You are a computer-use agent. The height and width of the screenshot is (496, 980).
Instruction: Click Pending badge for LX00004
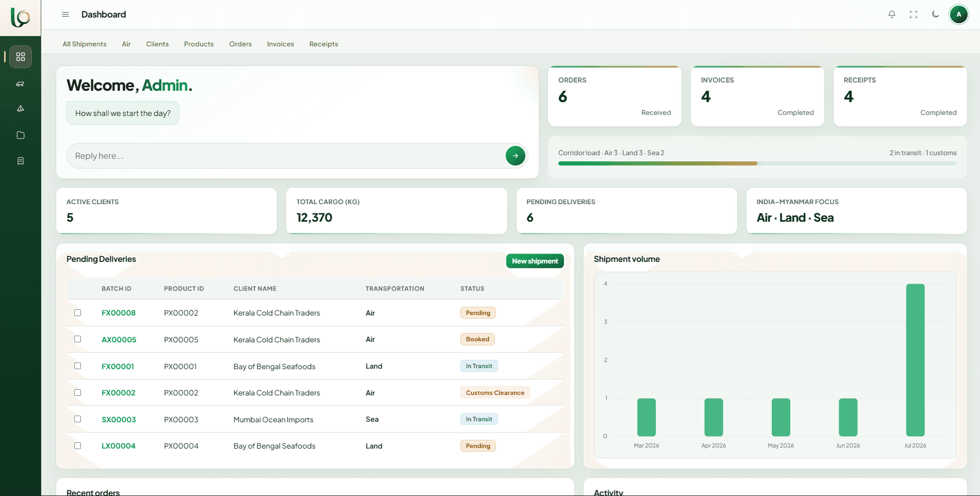tap(478, 446)
